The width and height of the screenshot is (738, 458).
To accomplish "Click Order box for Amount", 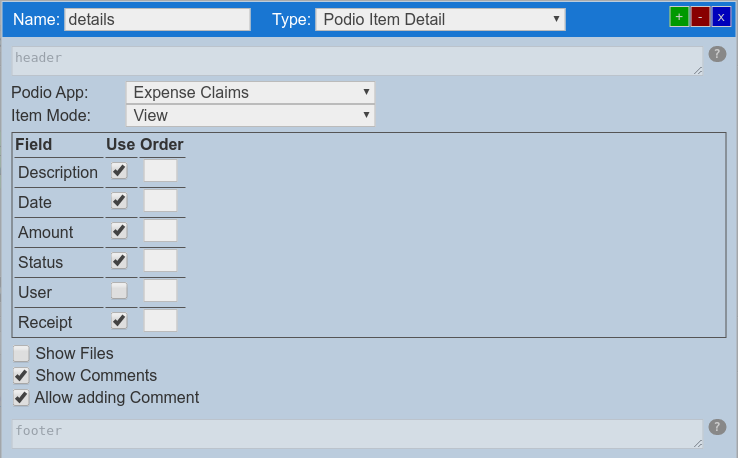I will [160, 231].
